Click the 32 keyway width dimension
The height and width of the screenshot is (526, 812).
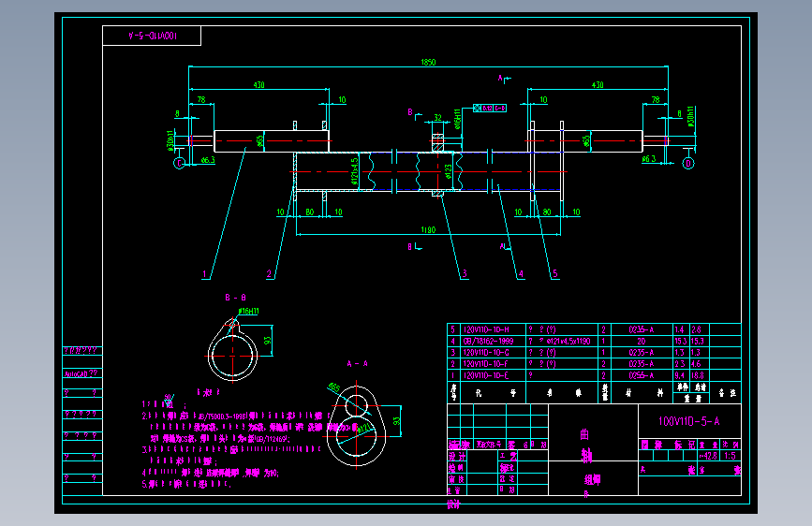click(438, 118)
